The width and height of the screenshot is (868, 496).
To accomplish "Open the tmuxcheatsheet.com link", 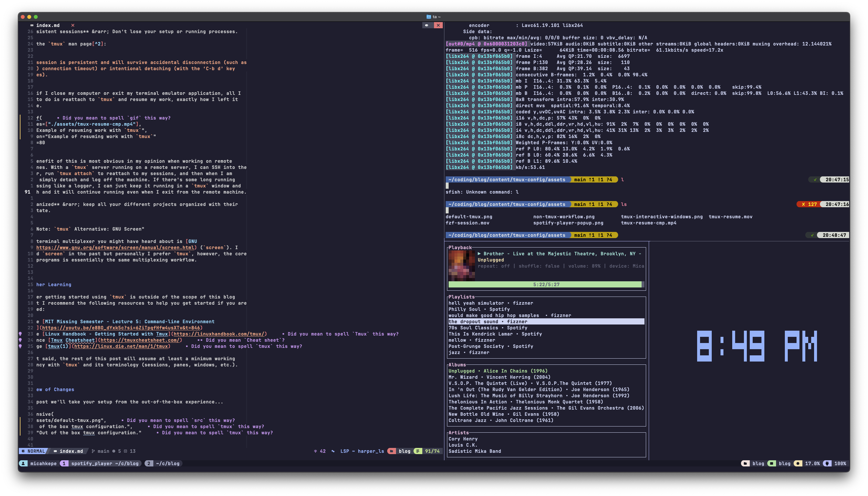I will click(x=140, y=340).
